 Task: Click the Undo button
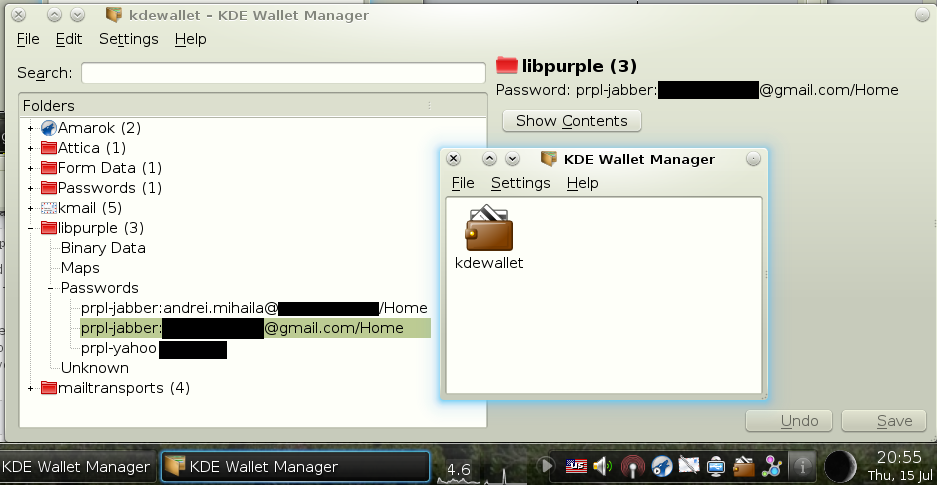[789, 420]
